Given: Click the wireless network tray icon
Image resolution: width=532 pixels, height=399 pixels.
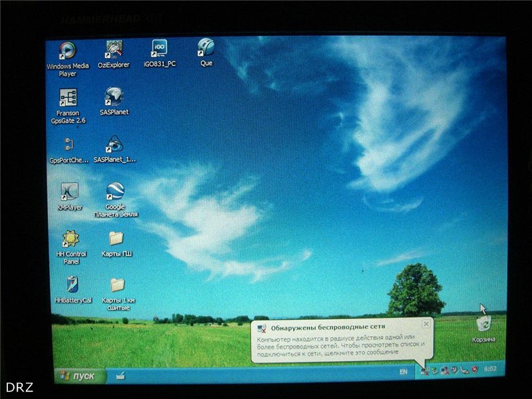Looking at the screenshot, I should (424, 371).
